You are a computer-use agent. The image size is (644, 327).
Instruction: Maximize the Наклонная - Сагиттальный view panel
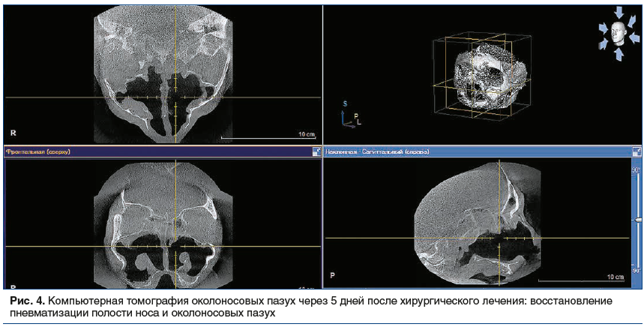tap(637, 151)
